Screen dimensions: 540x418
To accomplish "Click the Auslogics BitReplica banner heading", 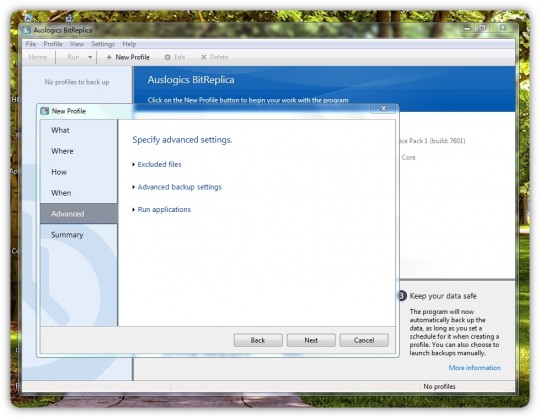I will 191,80.
